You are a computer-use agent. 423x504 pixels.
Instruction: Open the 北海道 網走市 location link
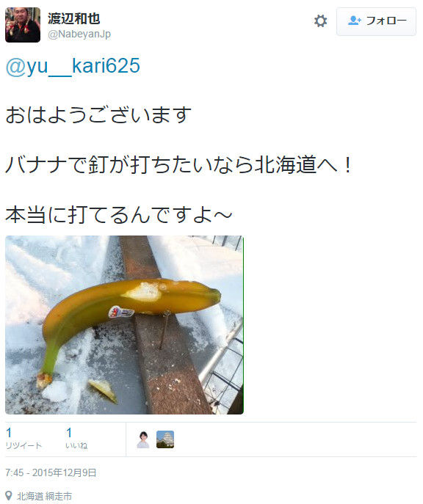pyautogui.click(x=44, y=496)
